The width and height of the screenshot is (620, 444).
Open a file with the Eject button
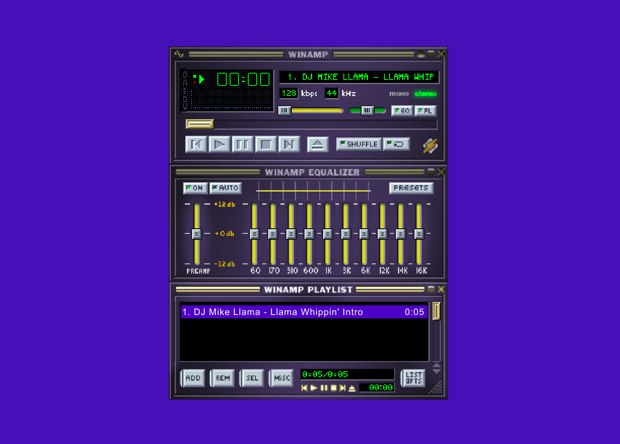[x=318, y=145]
